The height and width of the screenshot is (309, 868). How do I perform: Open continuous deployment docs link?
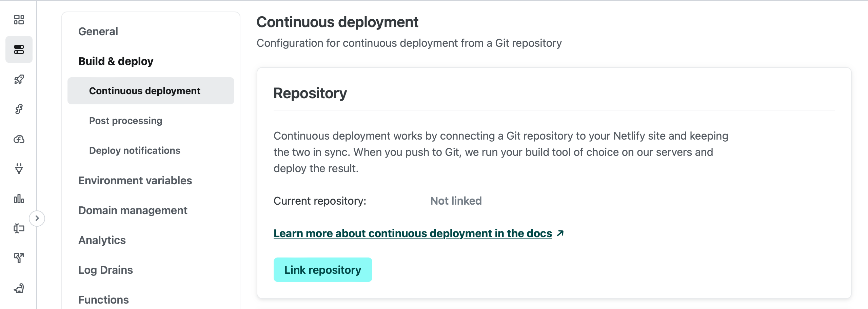click(413, 233)
